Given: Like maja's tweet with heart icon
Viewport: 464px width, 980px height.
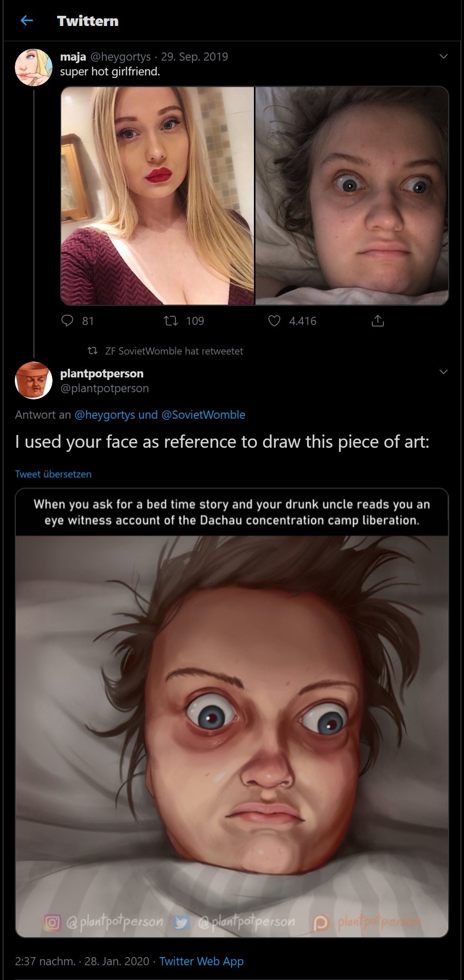Looking at the screenshot, I should [x=274, y=320].
